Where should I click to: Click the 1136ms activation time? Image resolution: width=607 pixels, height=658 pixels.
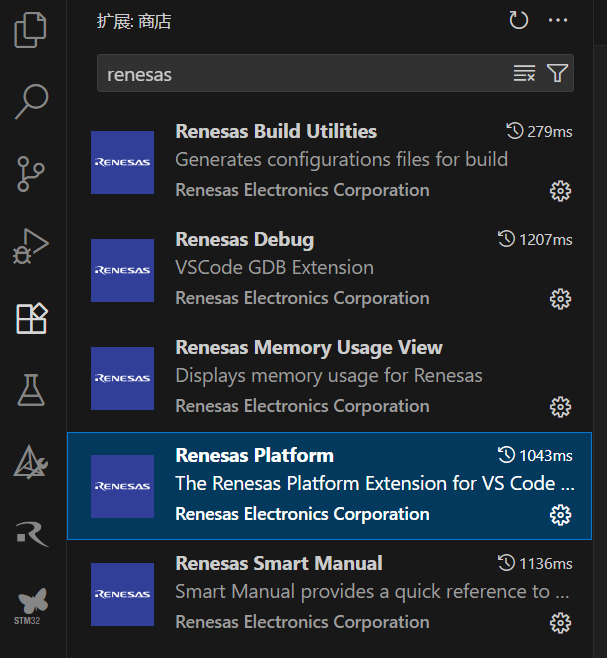click(535, 563)
